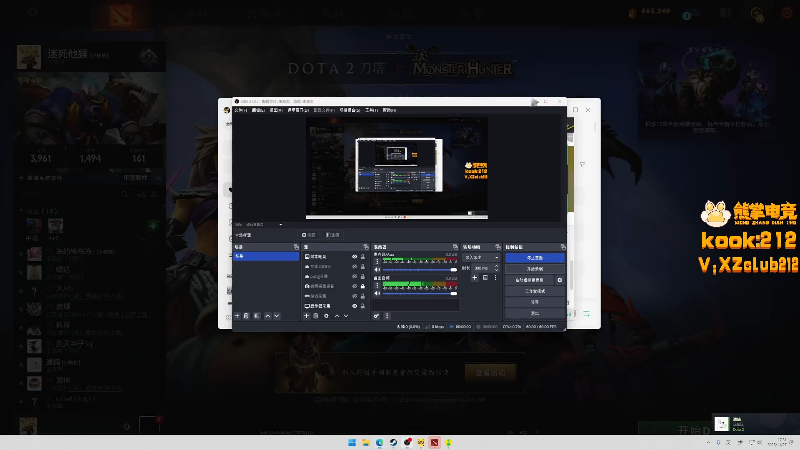This screenshot has width=800, height=450.
Task: Click Properties button in source toolbar
Action: [x=309, y=235]
